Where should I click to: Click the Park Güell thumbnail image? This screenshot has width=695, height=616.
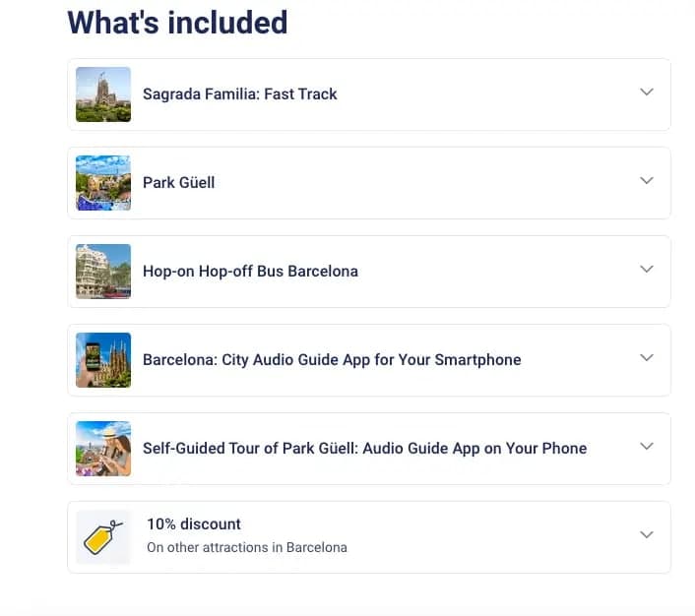coord(103,183)
